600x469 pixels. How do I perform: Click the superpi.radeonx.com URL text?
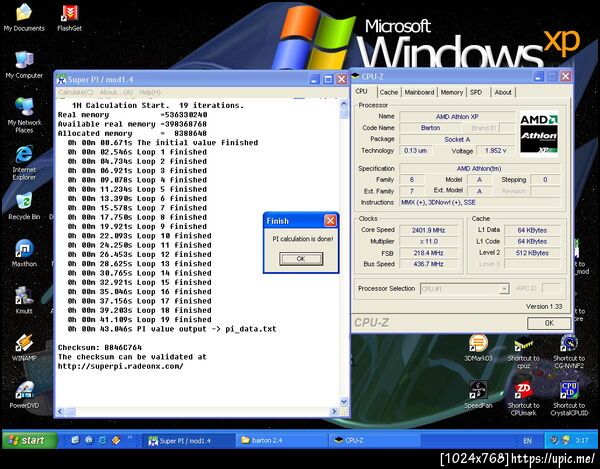coord(120,366)
